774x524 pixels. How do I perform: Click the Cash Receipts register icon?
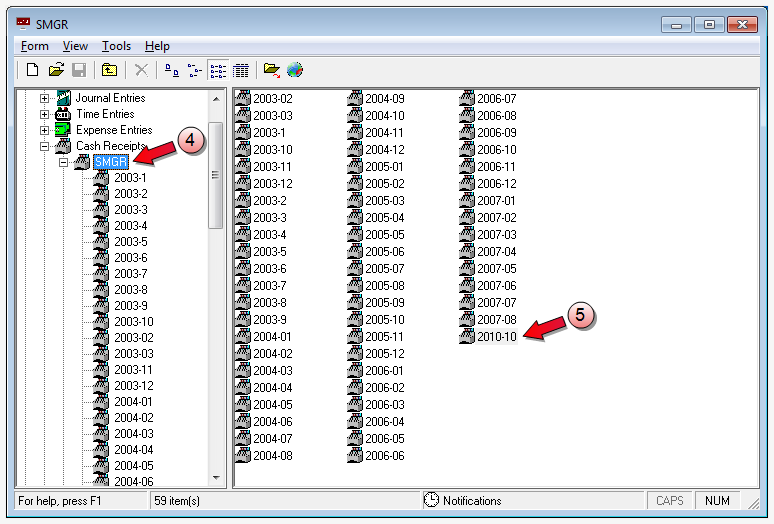pos(63,146)
